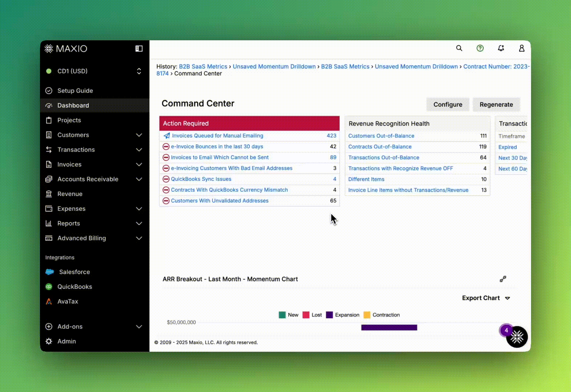Viewport: 571px width, 392px height.
Task: Open the user profile icon
Action: coord(522,48)
